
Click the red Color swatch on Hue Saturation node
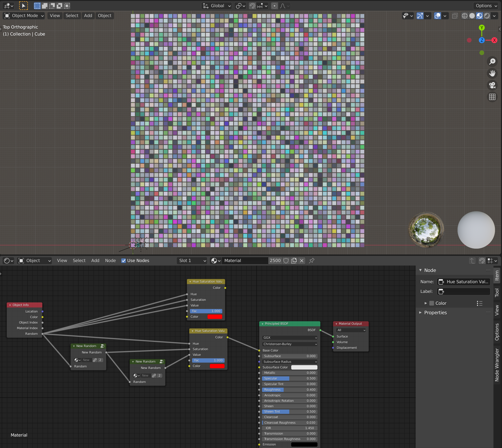coord(215,317)
